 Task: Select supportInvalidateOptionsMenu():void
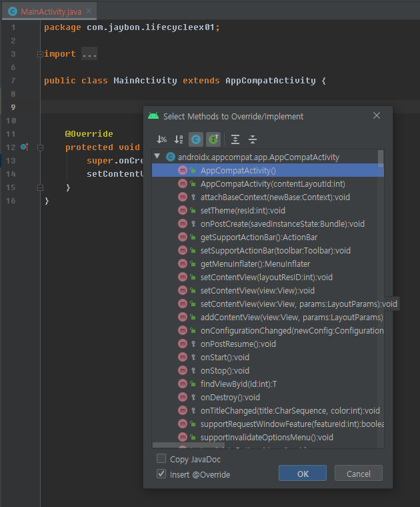[x=268, y=437]
